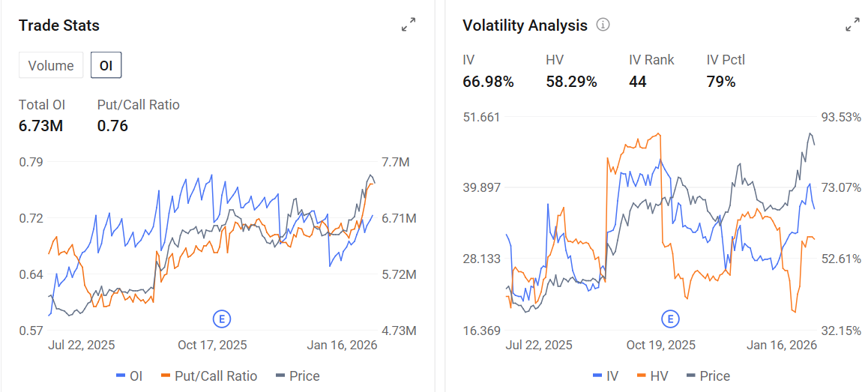Toggle the IV legend series

[605, 376]
